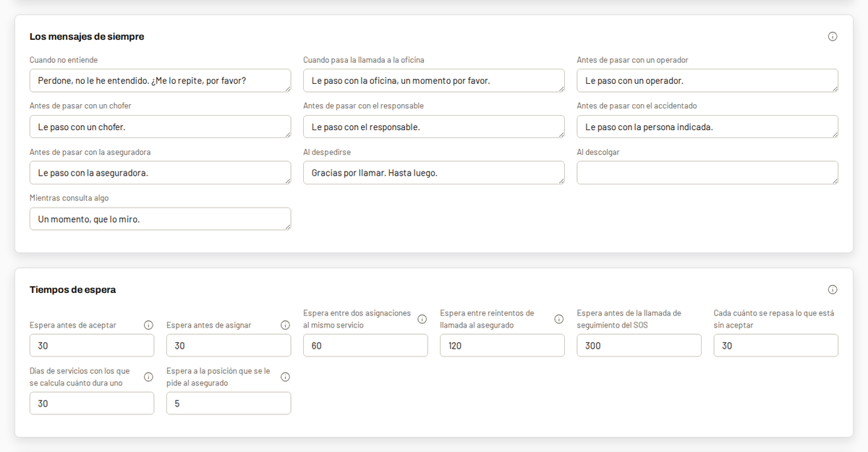Screen dimensions: 868x452
Task: Edit the 'Gracias por llamar. Hasta luego.' box
Action: pos(434,173)
